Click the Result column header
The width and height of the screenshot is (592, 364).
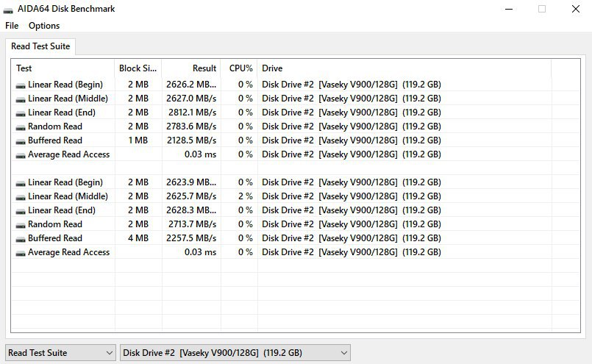191,68
